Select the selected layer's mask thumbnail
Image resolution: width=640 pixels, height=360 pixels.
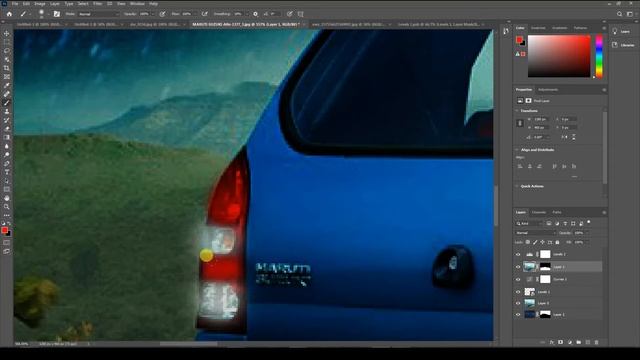tap(545, 267)
